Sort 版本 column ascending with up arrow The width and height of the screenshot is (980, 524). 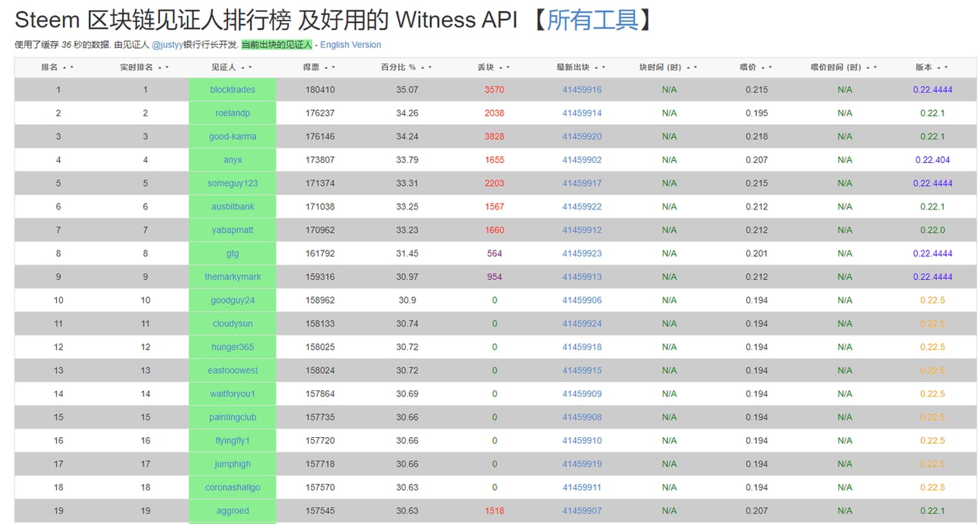coord(938,67)
